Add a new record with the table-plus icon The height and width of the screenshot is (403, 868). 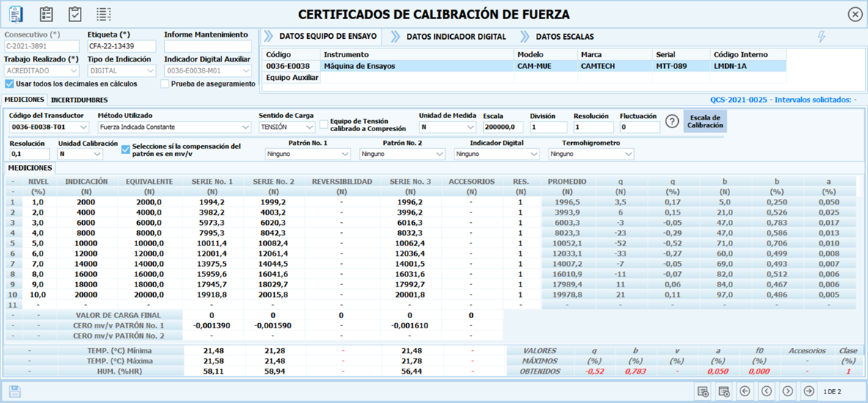click(x=702, y=391)
